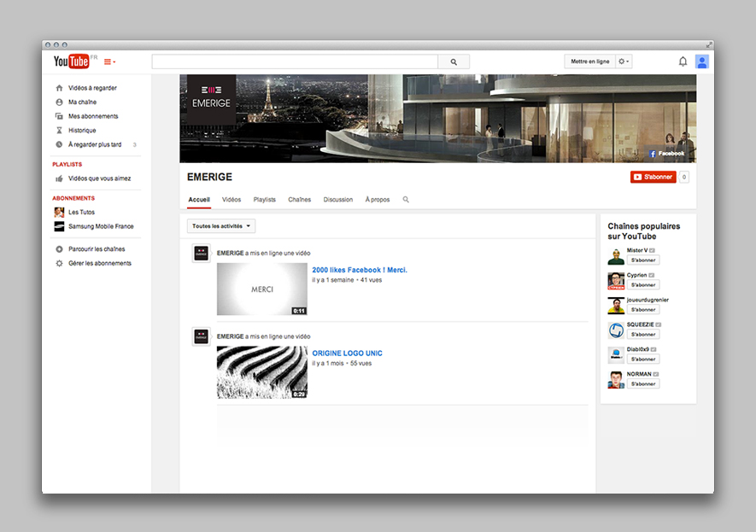This screenshot has height=532, width=756.
Task: Open the notifications bell
Action: click(x=683, y=61)
